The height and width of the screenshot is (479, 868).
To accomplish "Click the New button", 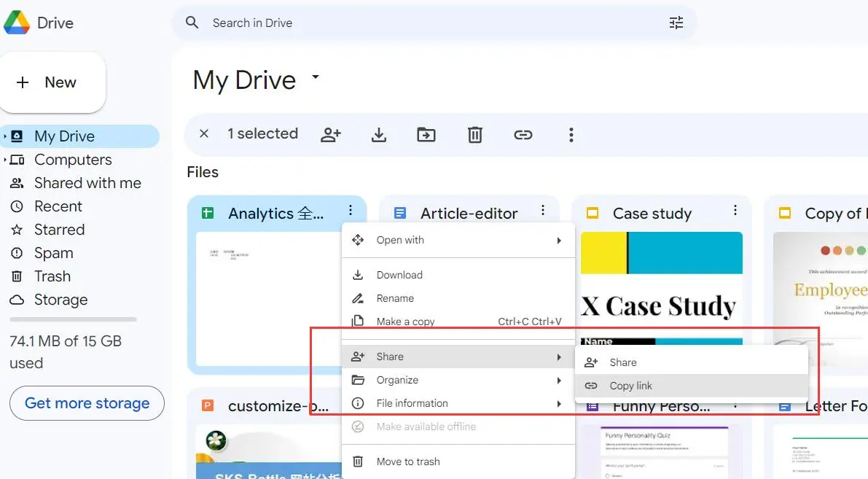I will coord(53,82).
